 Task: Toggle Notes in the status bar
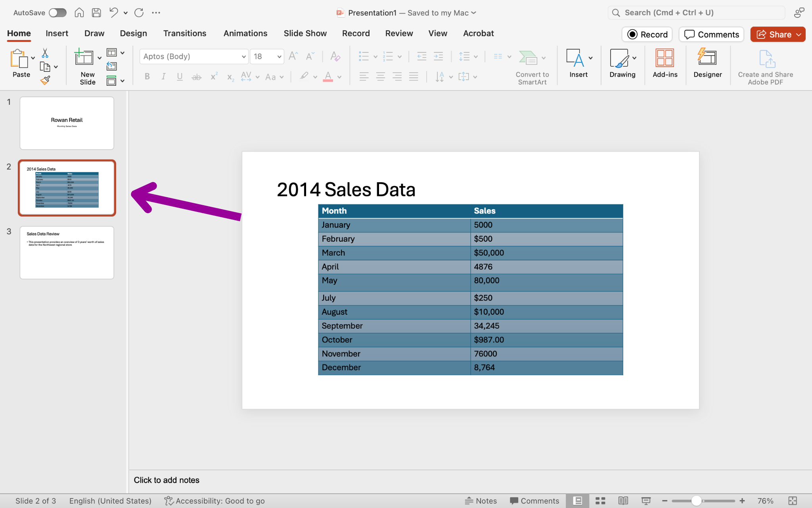coord(481,501)
